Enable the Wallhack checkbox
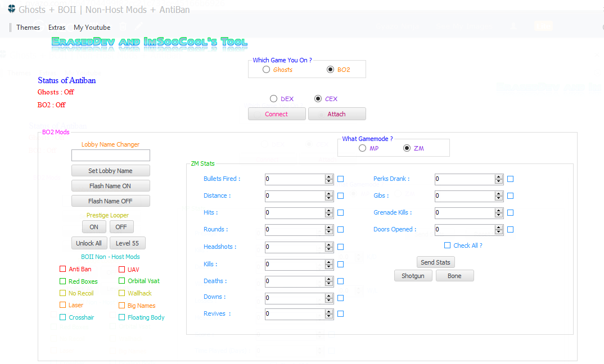The image size is (604, 364). [121, 293]
